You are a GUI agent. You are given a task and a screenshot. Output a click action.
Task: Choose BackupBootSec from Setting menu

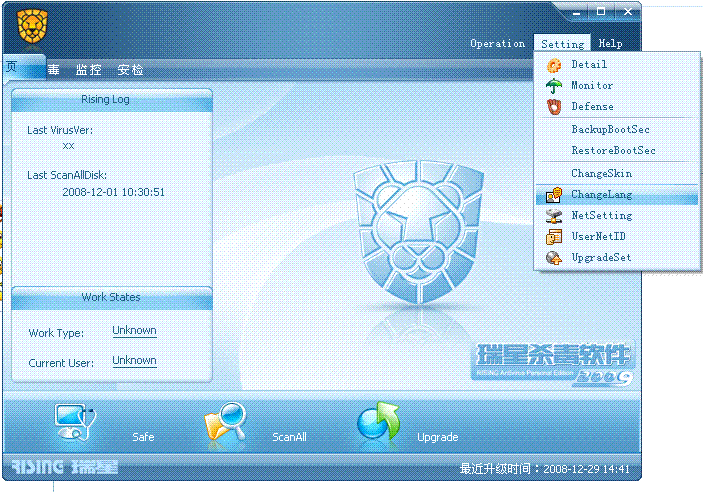click(x=617, y=129)
